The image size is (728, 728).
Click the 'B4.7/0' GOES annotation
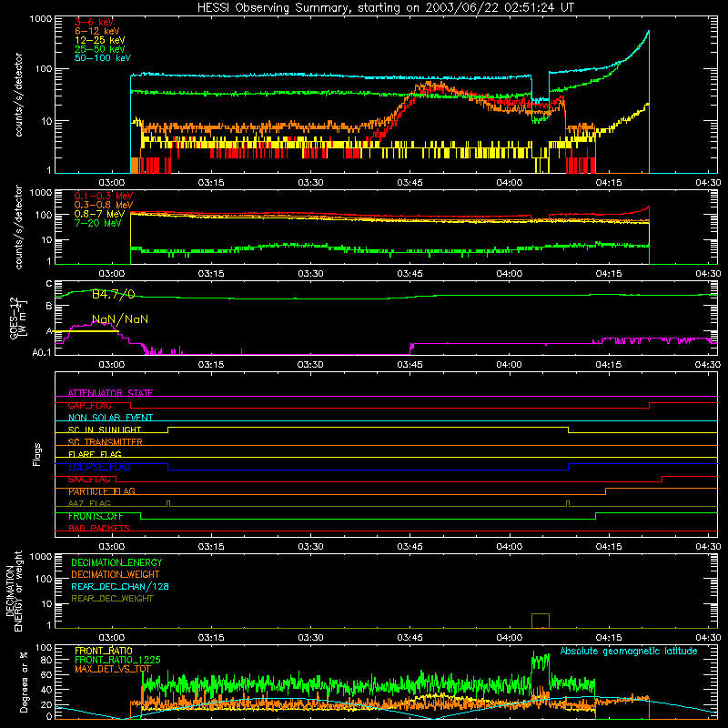click(113, 294)
